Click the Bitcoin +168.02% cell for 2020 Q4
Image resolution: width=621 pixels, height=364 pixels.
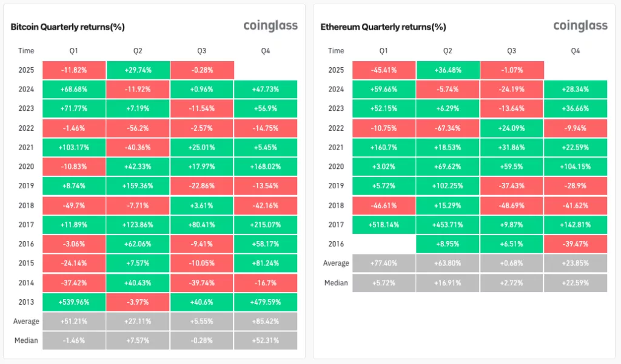(266, 167)
